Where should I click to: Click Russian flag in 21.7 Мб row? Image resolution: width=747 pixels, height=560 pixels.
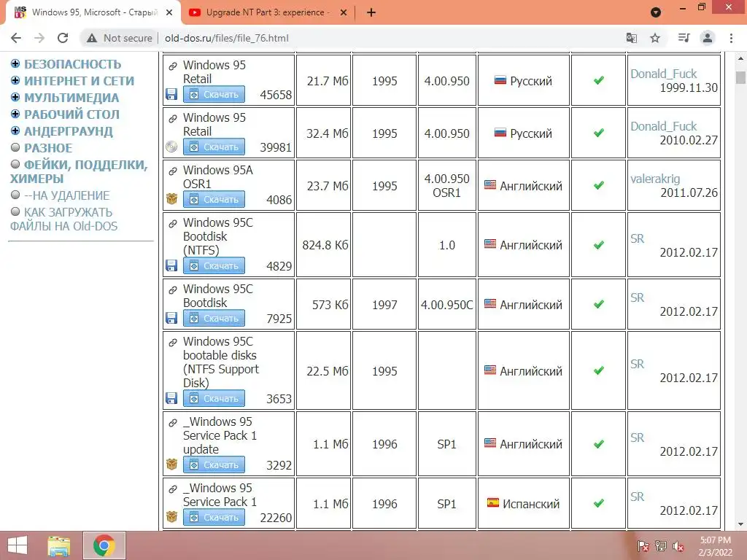point(500,80)
